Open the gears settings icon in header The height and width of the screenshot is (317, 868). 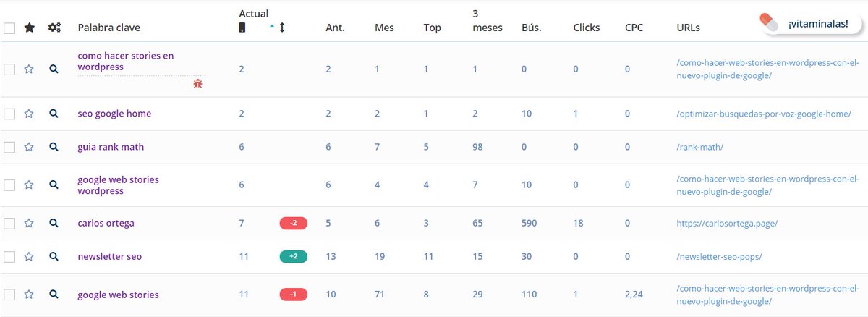tap(54, 28)
